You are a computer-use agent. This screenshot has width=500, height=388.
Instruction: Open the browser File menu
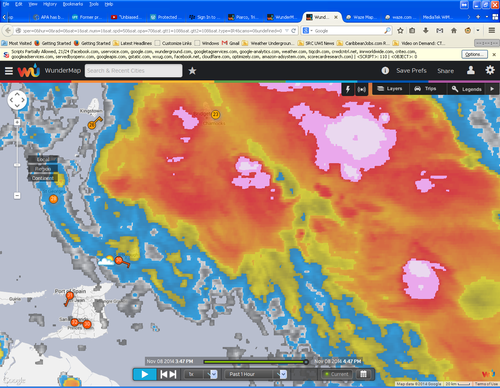[6, 4]
